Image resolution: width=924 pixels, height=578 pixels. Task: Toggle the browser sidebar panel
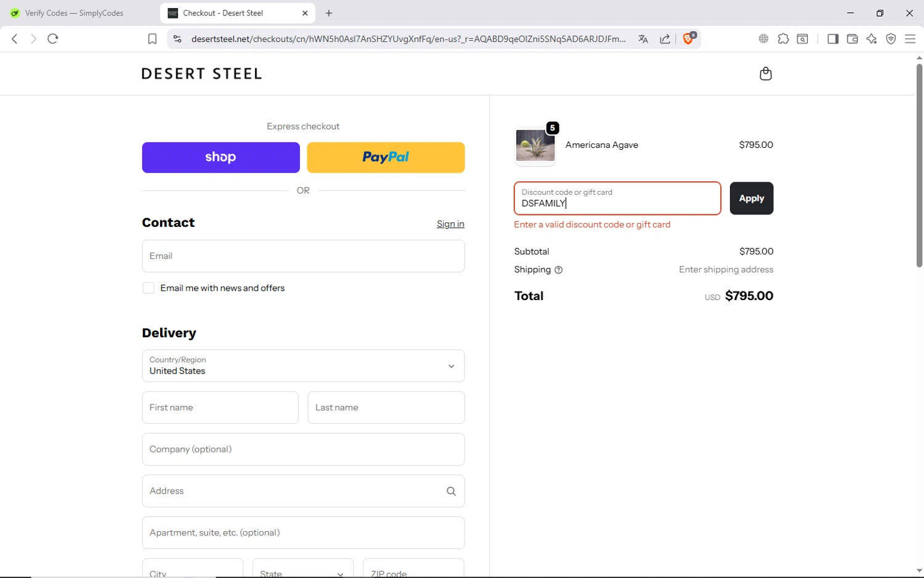(833, 39)
